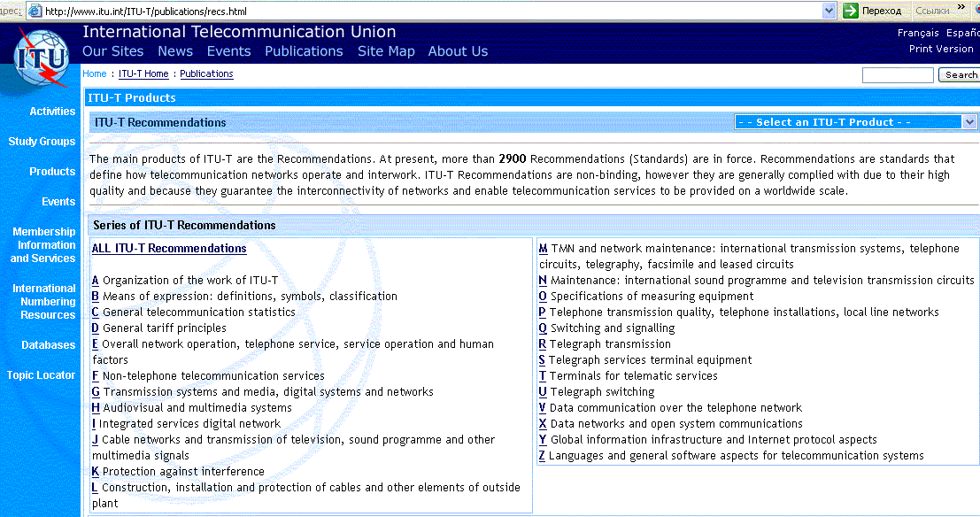980x517 pixels.
Task: Open series T Terminals for telematic services
Action: pyautogui.click(x=542, y=375)
